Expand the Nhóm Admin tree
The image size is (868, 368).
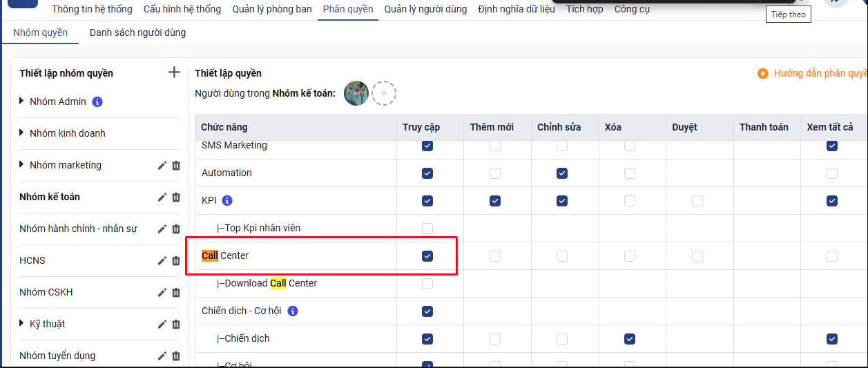coord(22,101)
